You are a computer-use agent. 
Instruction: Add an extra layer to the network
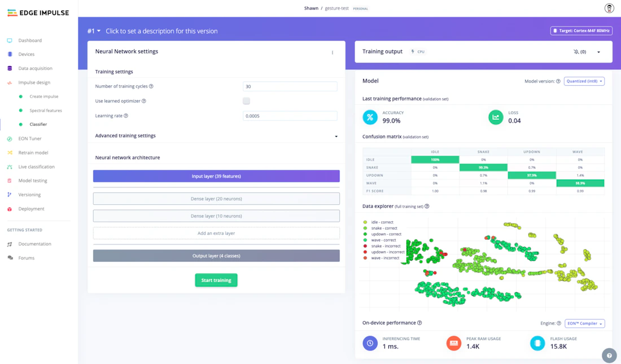pos(216,233)
